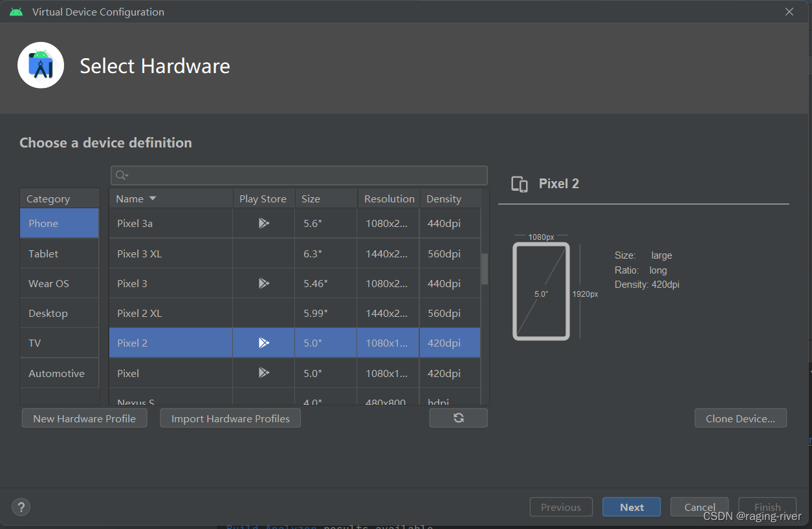The width and height of the screenshot is (812, 529).
Task: Click the Previous button
Action: (x=560, y=507)
